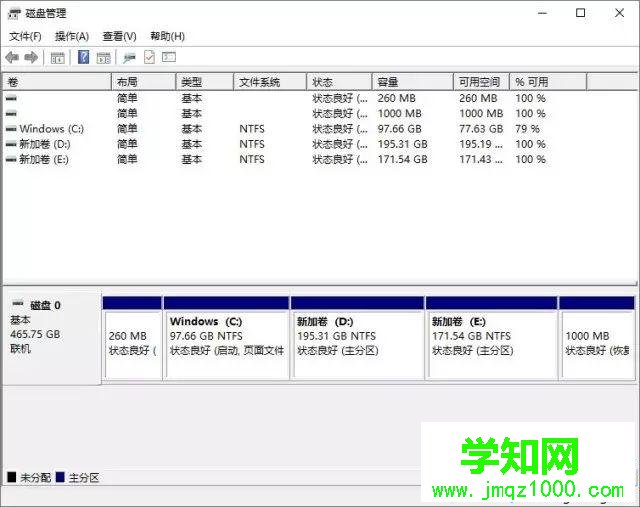Select the 新加卷 (D:) drive icon in list
The width and height of the screenshot is (640, 507).
[11, 144]
